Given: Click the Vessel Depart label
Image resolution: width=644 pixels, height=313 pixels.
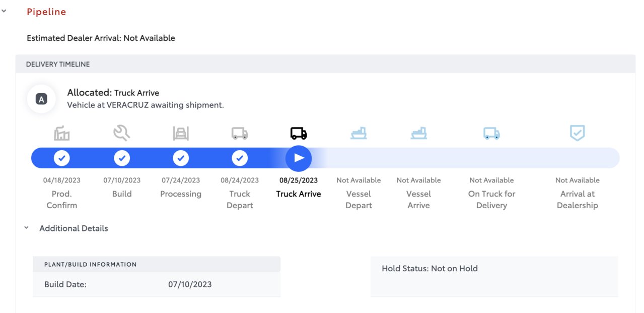Looking at the screenshot, I should coord(359,200).
